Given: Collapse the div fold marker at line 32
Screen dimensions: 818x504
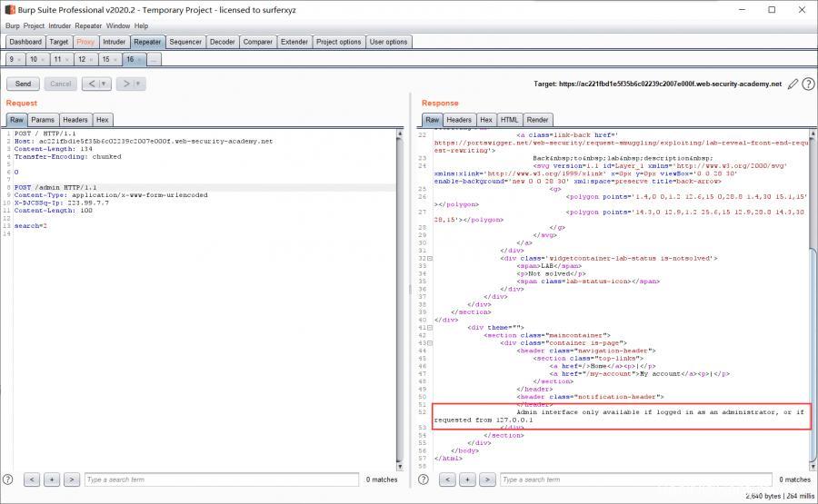Looking at the screenshot, I should [x=430, y=258].
